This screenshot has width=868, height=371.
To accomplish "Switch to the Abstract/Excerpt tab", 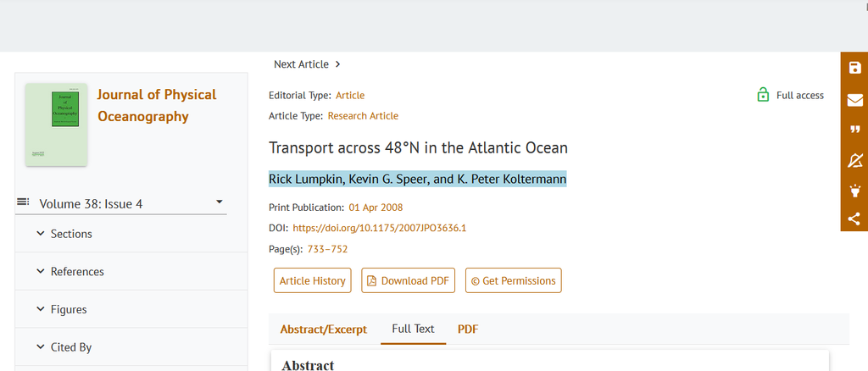I will [324, 329].
